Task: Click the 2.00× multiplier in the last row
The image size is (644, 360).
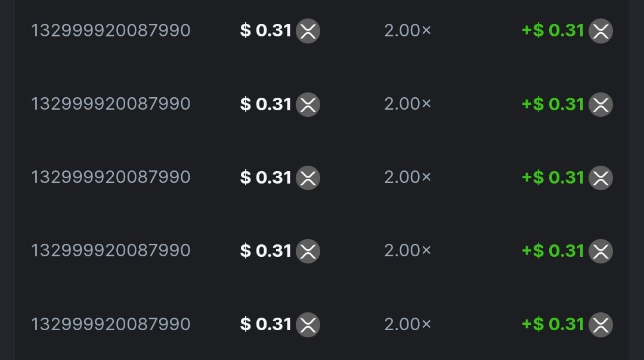Action: [407, 324]
